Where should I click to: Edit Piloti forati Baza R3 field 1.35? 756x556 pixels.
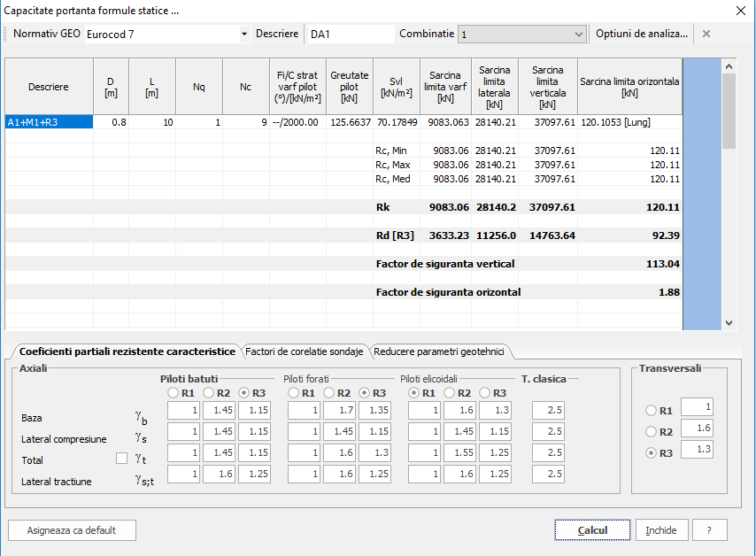tap(374, 411)
